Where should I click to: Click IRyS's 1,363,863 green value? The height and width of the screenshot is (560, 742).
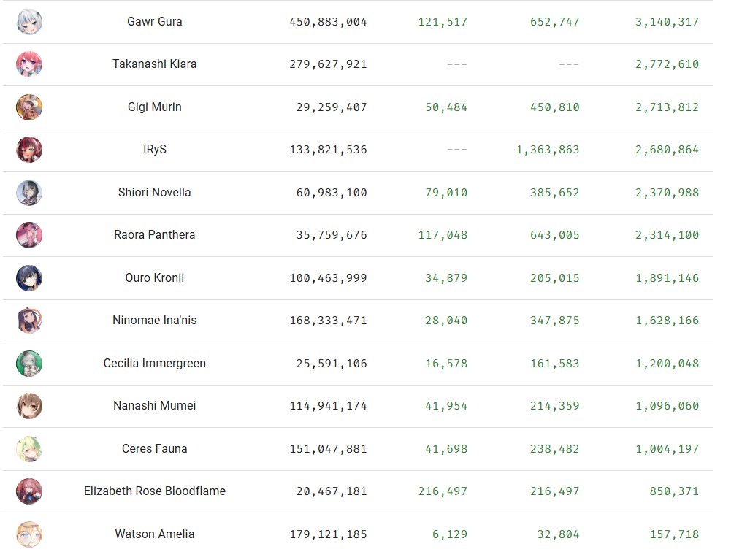(548, 150)
